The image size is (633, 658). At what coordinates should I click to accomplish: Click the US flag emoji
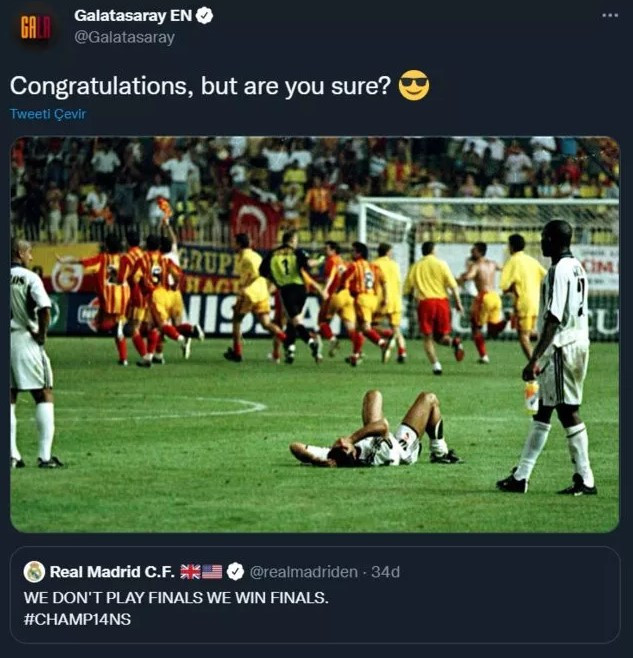click(x=212, y=572)
